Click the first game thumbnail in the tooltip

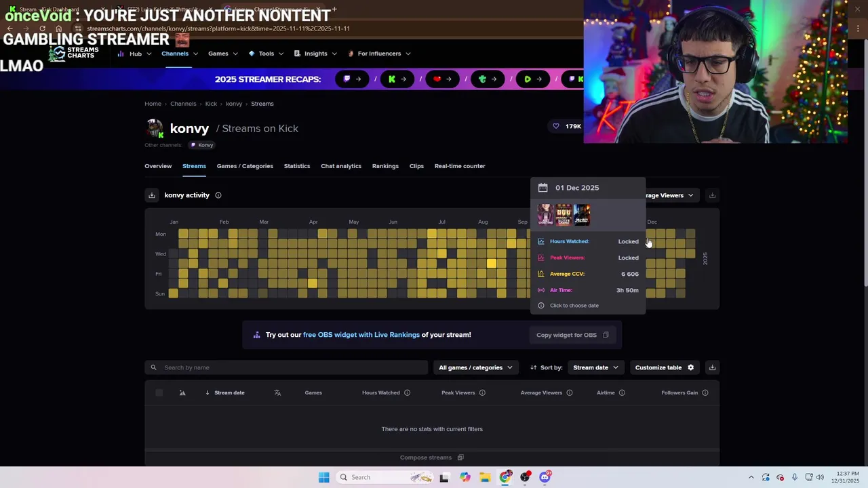coord(546,215)
